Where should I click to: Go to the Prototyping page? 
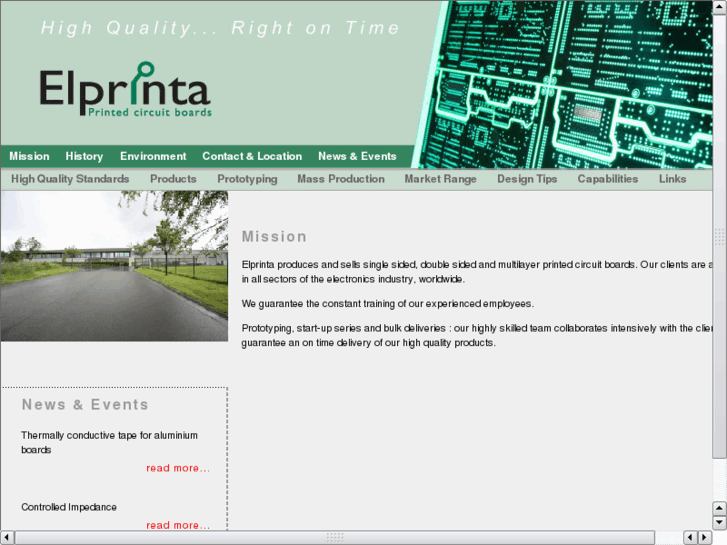(x=247, y=179)
